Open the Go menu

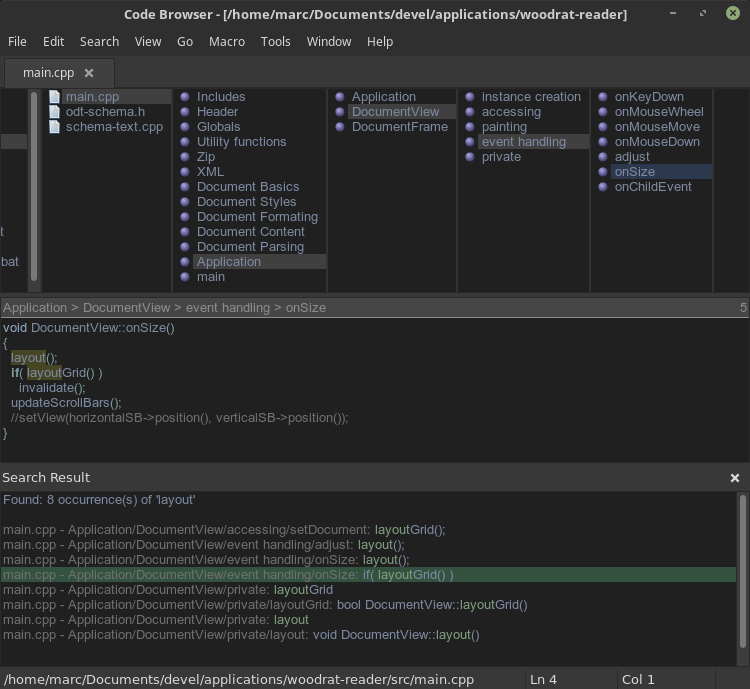(185, 42)
